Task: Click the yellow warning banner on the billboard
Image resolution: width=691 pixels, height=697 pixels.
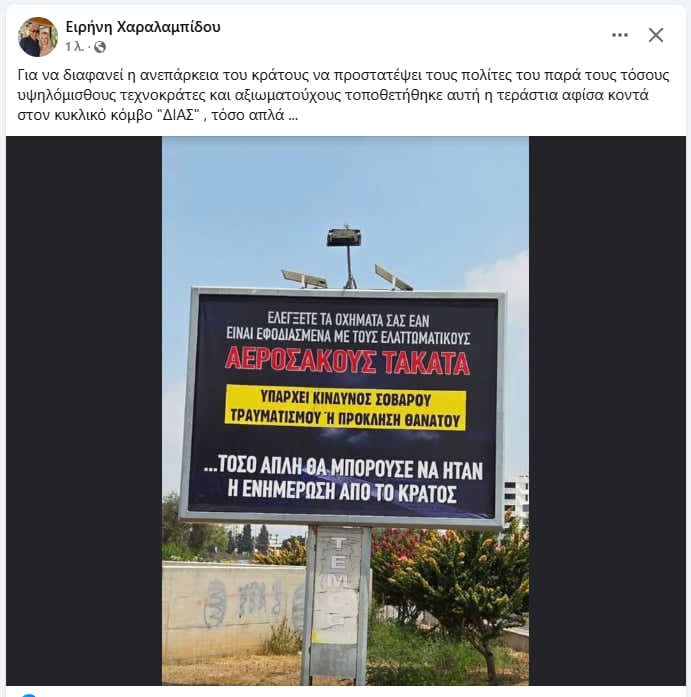Action: [345, 408]
